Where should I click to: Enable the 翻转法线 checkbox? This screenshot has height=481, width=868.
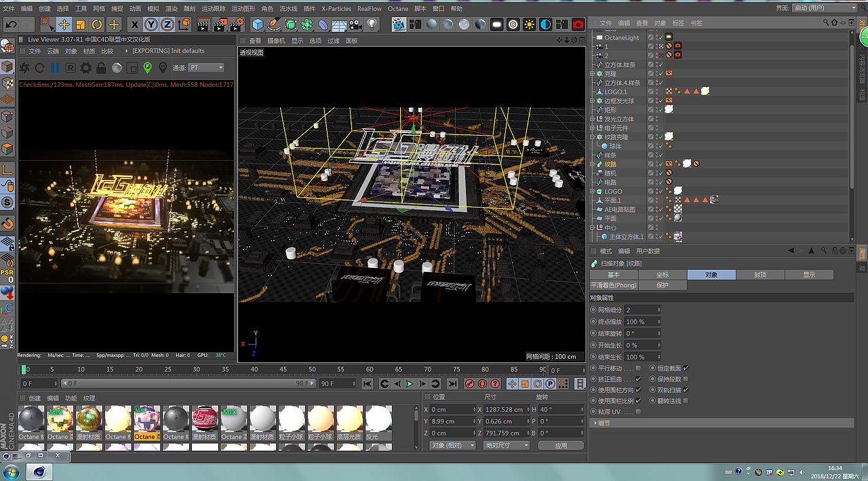(x=686, y=401)
